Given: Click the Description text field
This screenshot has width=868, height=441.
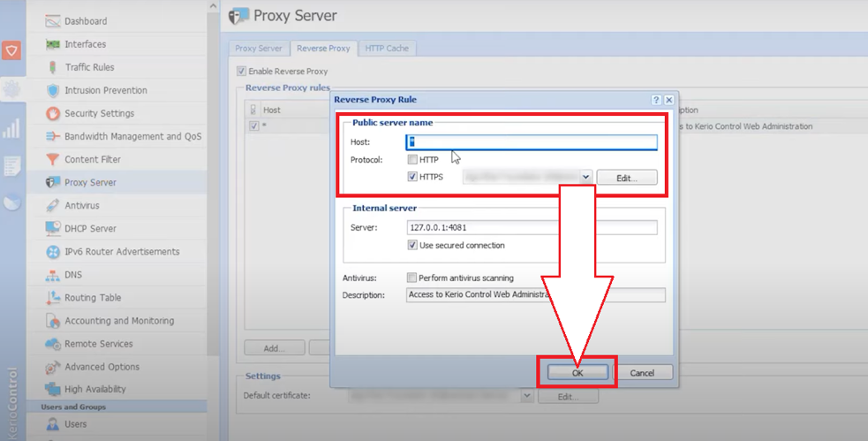Looking at the screenshot, I should coord(535,295).
